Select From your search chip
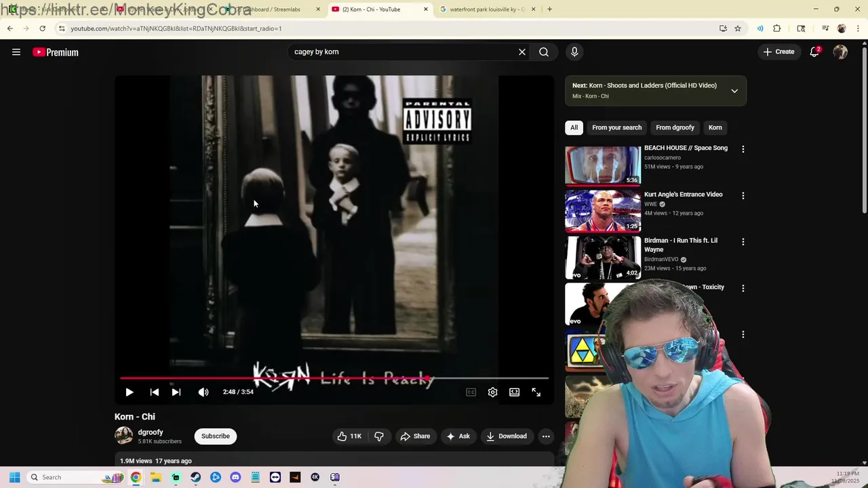This screenshot has height=488, width=868. pos(616,127)
